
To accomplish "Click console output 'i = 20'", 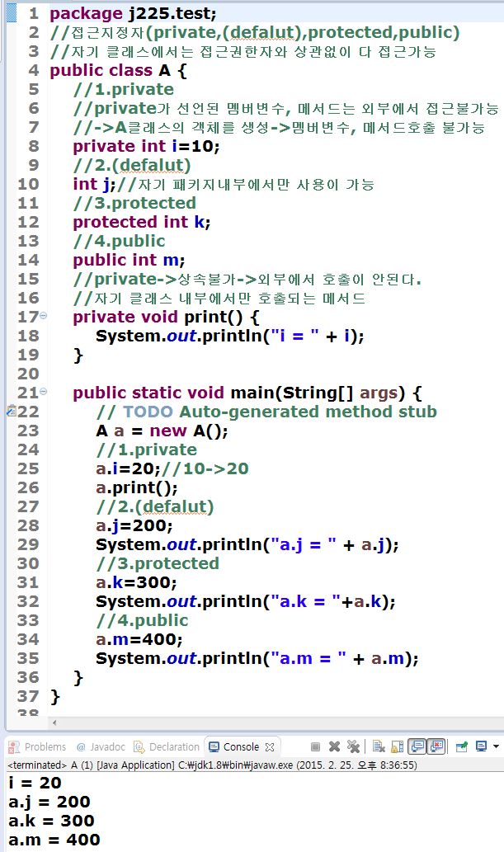I will pyautogui.click(x=35, y=783).
